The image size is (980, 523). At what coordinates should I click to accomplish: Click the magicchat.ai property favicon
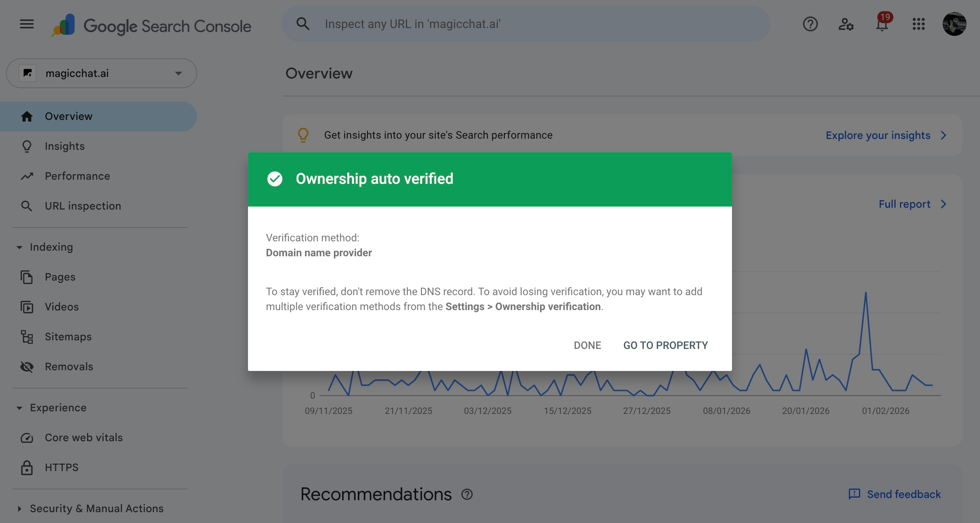(x=27, y=73)
